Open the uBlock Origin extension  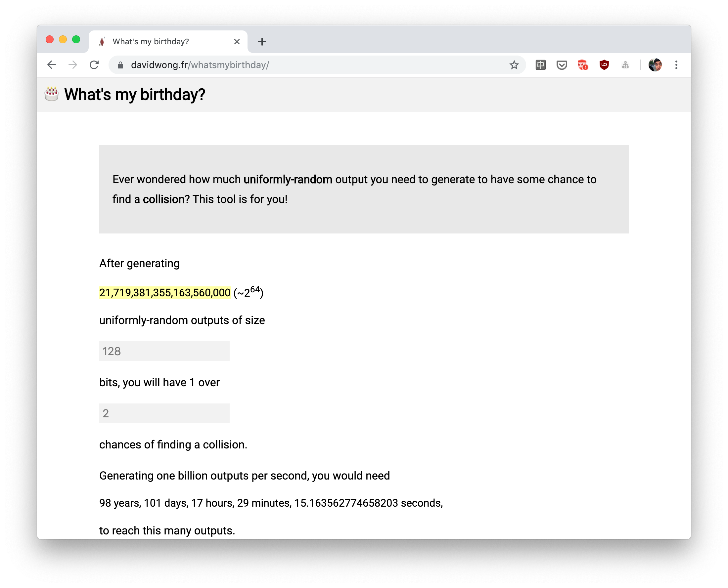[604, 65]
